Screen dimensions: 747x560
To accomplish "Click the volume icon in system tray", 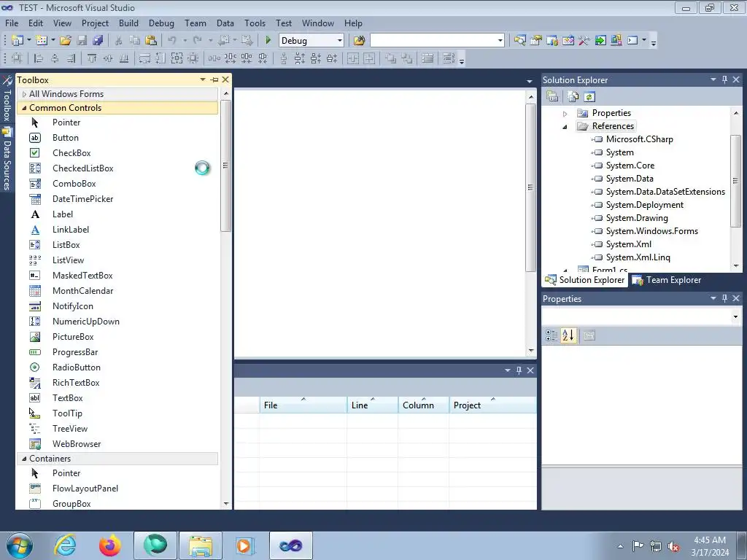I will coord(673,546).
